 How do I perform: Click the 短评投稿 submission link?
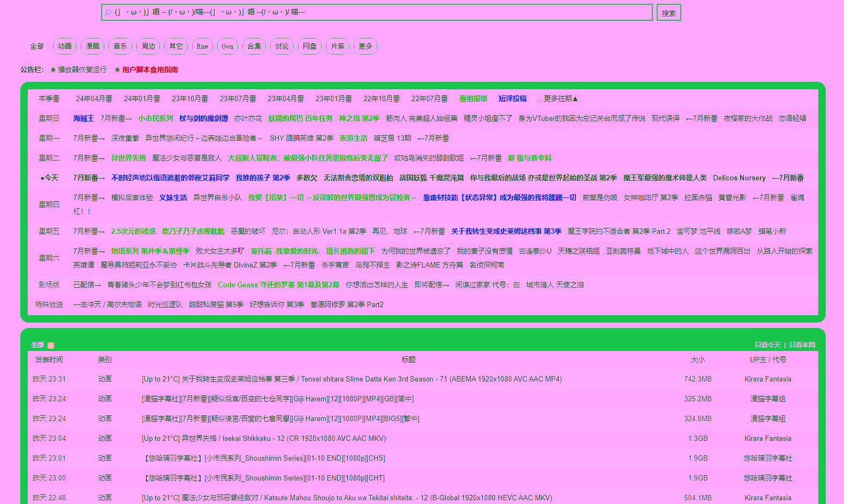click(513, 99)
